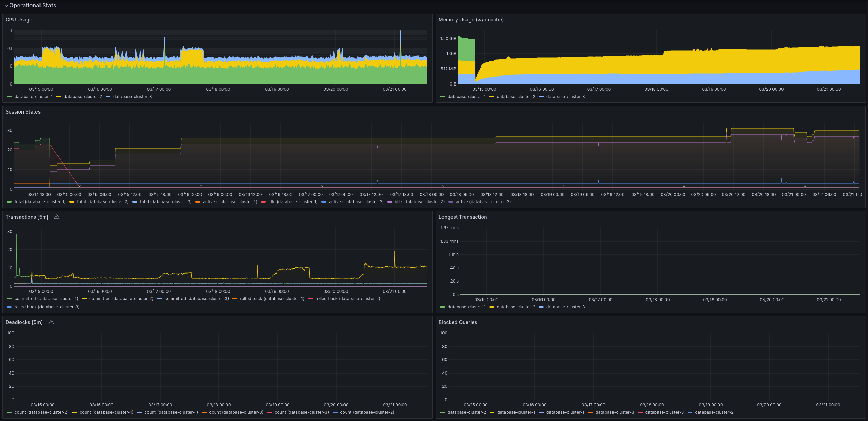Click purple swatch for idle (database-cluster-2)
This screenshot has width=868, height=421.
tap(390, 202)
